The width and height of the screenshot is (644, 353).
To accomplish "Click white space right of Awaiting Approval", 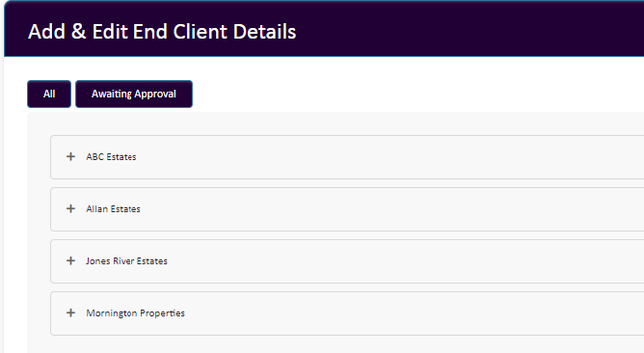I will (411, 95).
